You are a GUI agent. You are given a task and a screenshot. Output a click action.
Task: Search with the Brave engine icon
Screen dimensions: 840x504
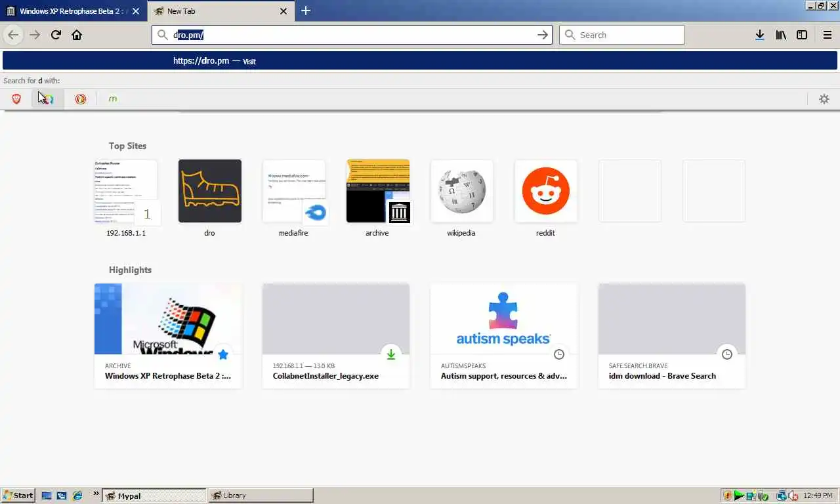pyautogui.click(x=16, y=98)
